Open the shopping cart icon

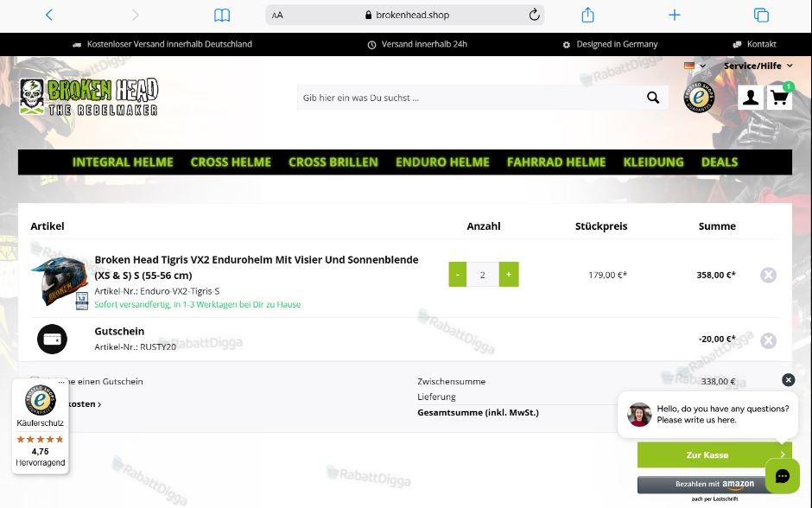pyautogui.click(x=779, y=97)
